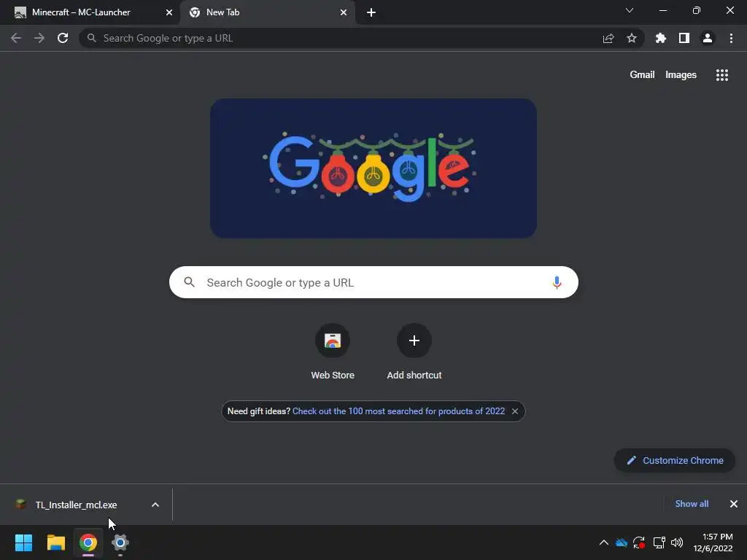
Task: Click the Google holiday doodle
Action: 373,168
